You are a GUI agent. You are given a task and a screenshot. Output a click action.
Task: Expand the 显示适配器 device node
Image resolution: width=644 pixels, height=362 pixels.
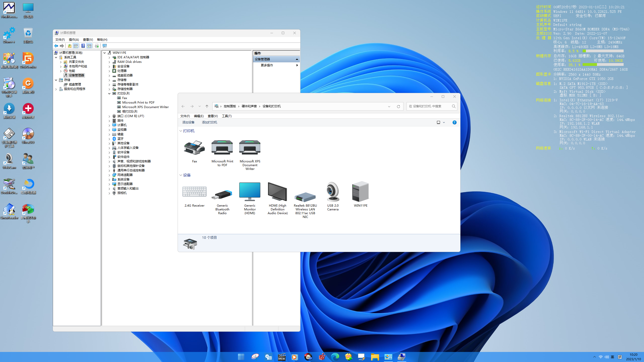109,184
